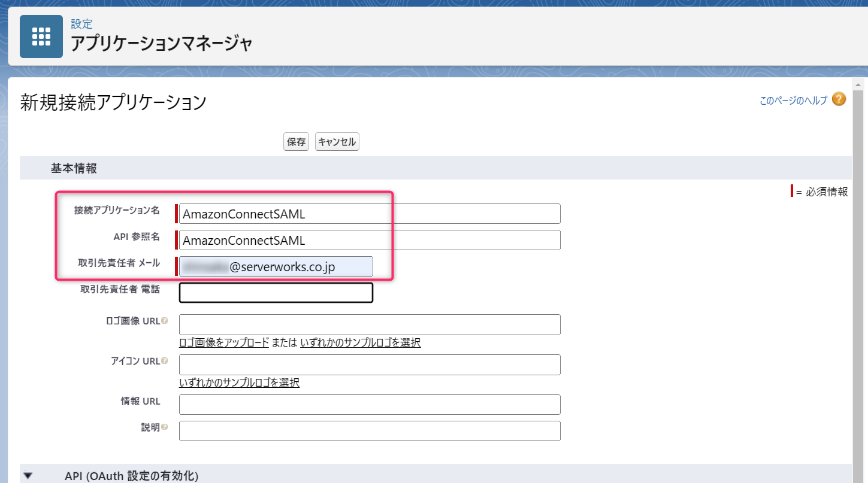Focus the API 参照名 input field
The image size is (868, 483).
370,240
